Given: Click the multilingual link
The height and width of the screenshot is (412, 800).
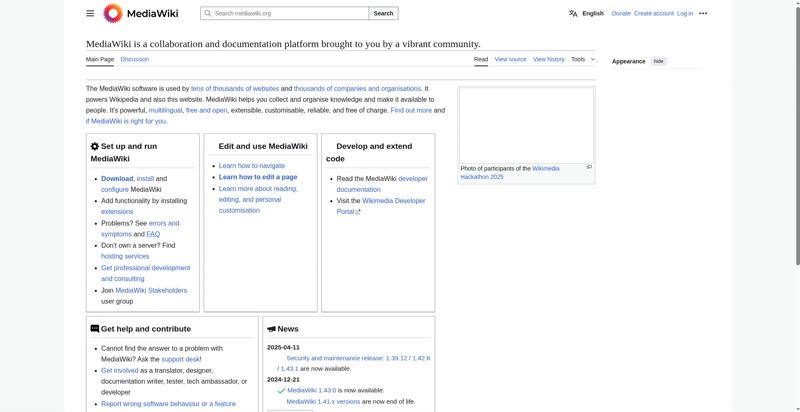Looking at the screenshot, I should (x=165, y=111).
